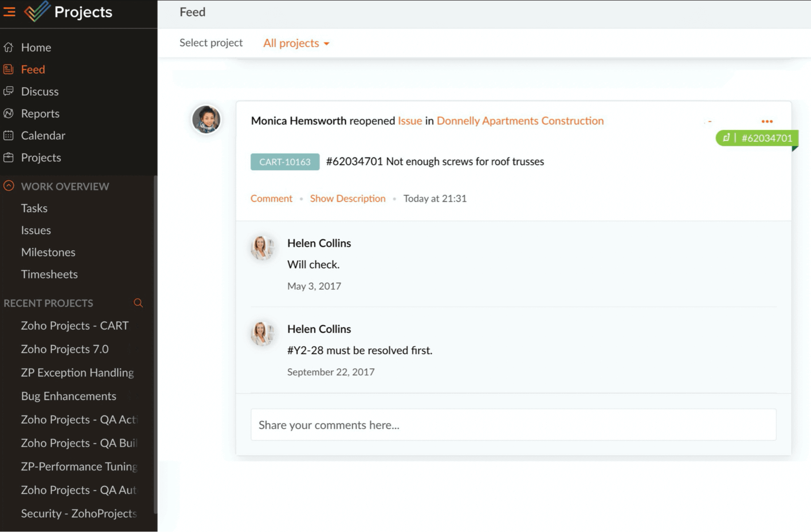Toggle the hamburger menu icon
This screenshot has width=811, height=532.
tap(9, 12)
